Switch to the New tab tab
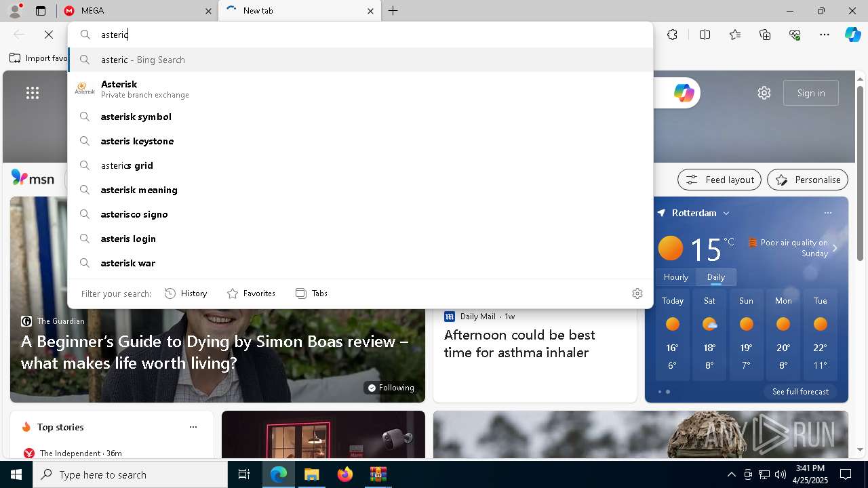Viewport: 868px width, 488px height. pos(300,11)
